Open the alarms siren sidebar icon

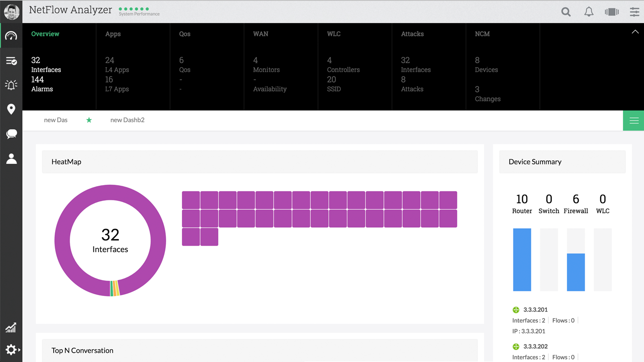[x=11, y=85]
